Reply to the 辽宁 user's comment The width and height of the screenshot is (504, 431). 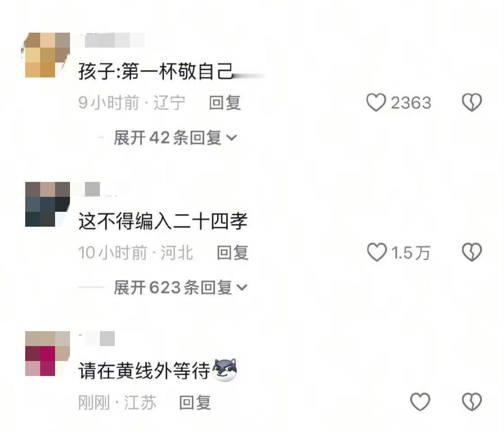[x=224, y=103]
